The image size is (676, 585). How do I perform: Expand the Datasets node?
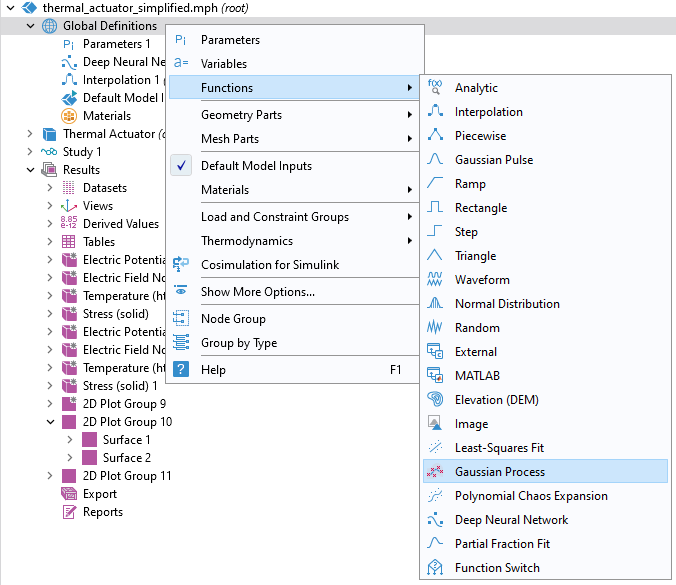coord(50,188)
